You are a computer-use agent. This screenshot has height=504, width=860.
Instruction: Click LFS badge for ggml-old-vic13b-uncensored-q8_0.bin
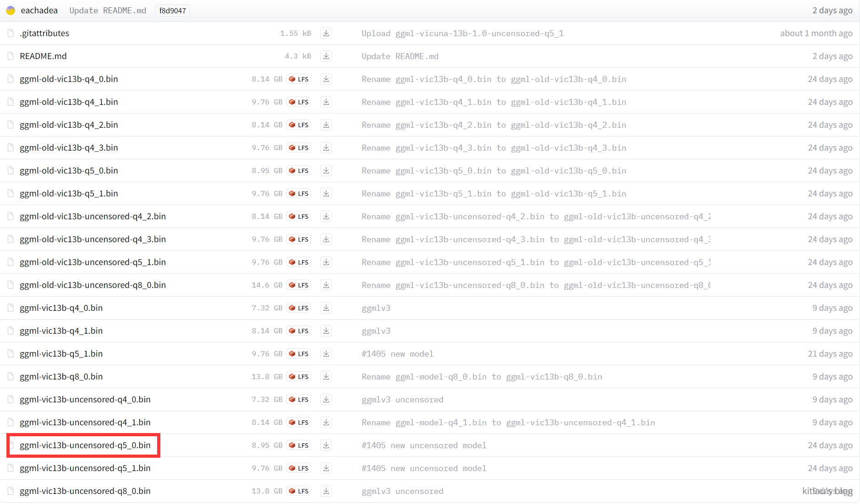pyautogui.click(x=299, y=285)
